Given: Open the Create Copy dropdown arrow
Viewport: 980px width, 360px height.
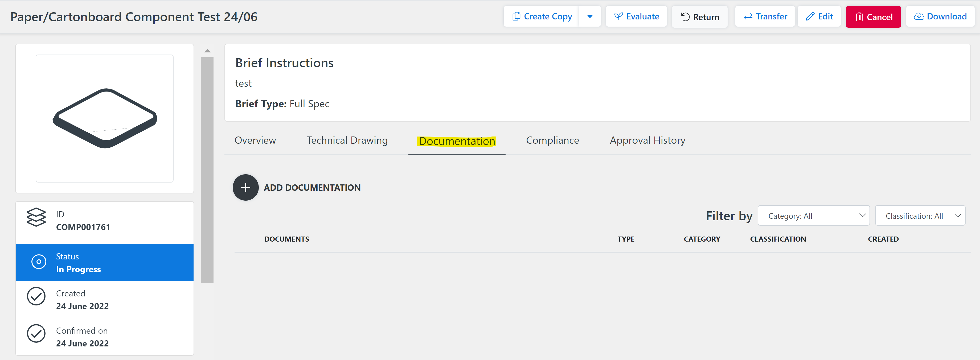Looking at the screenshot, I should 590,17.
